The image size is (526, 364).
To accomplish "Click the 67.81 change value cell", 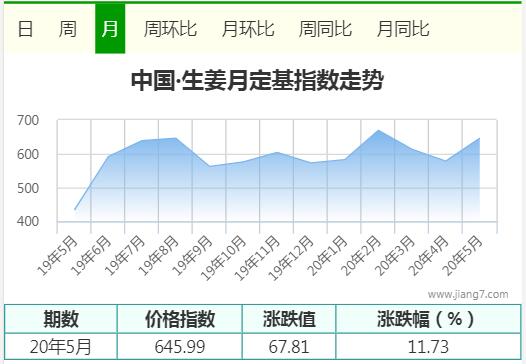I will (x=289, y=347).
